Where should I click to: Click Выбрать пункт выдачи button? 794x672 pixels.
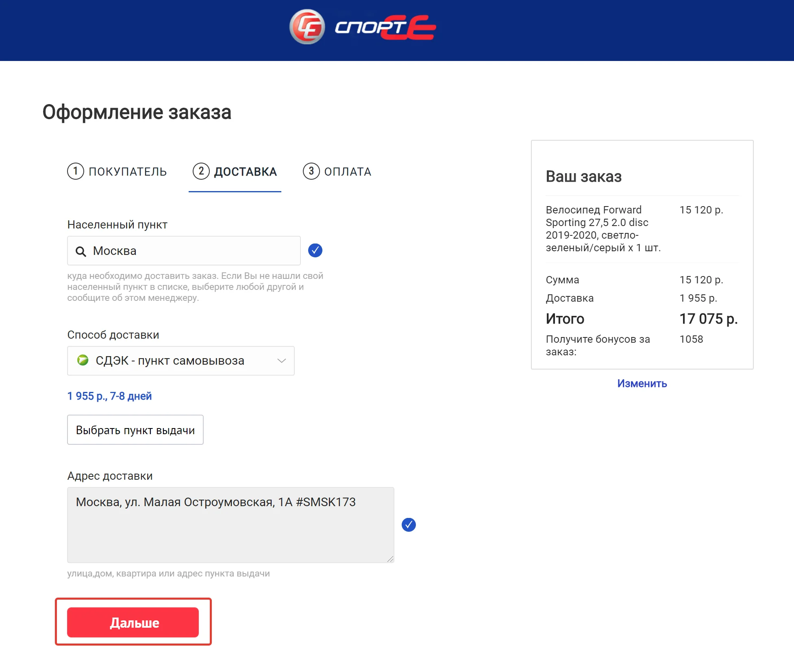[x=135, y=430]
